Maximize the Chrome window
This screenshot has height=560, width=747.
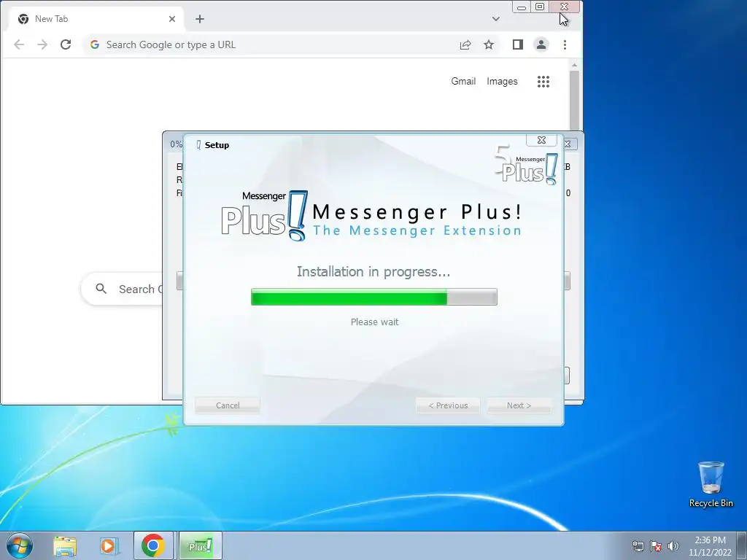point(540,7)
